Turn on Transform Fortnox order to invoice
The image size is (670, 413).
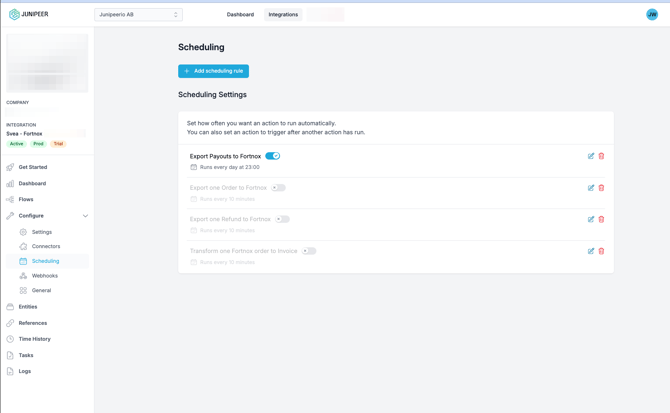pos(309,251)
